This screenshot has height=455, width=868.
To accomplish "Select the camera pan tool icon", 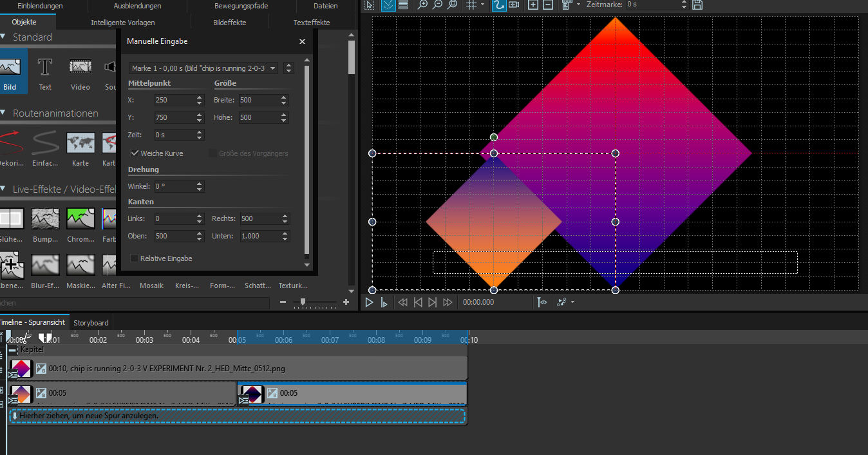I will tap(514, 5).
